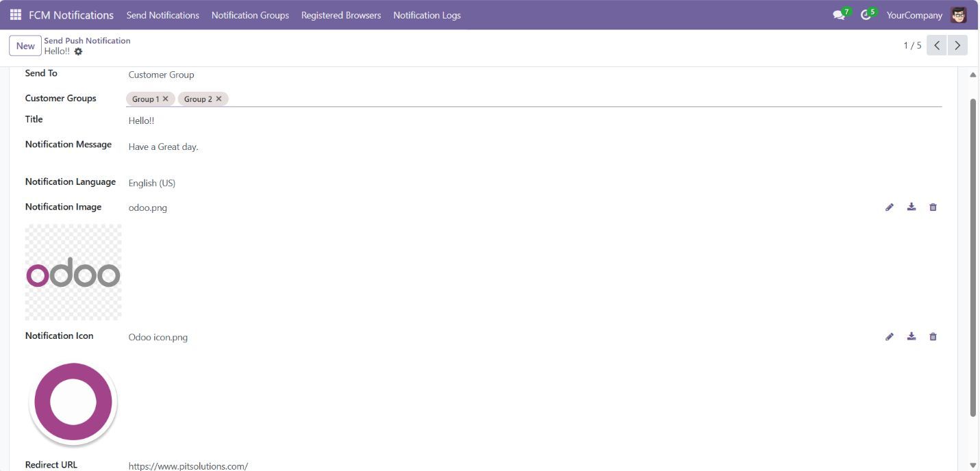Create a record with the New button
This screenshot has height=471, width=980.
pyautogui.click(x=25, y=45)
